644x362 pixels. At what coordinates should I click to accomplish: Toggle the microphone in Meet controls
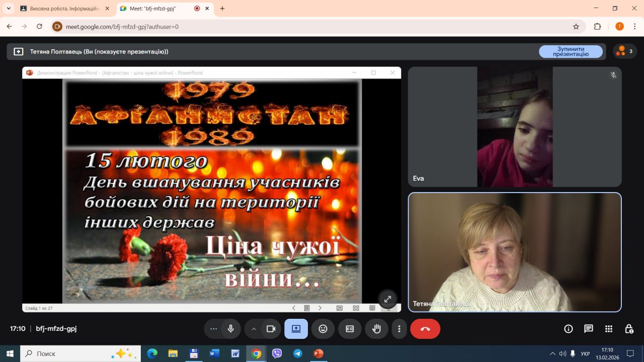(230, 329)
